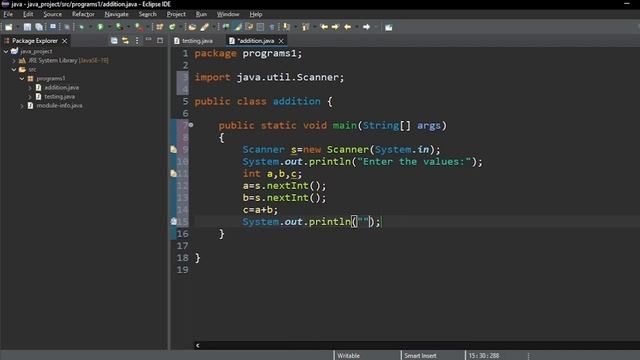Viewport: 640px width, 360px height.
Task: Toggle code folding at main method line 7
Action: [x=191, y=125]
